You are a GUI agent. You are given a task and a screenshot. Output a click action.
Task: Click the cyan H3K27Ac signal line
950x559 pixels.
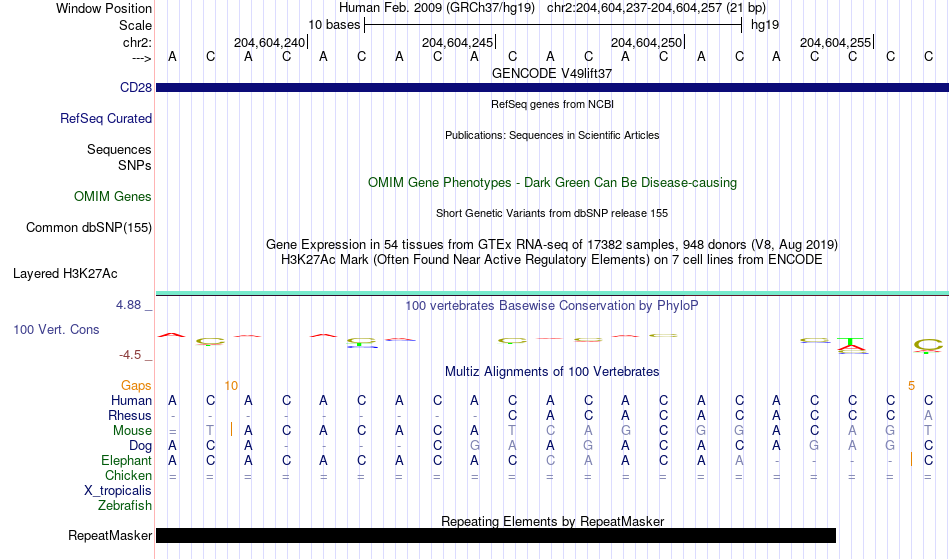coord(552,294)
